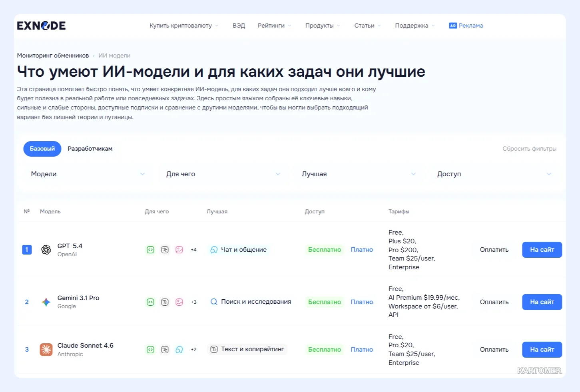Click the rank 1 badge for GPT-5.4
580x392 pixels.
pos(27,250)
